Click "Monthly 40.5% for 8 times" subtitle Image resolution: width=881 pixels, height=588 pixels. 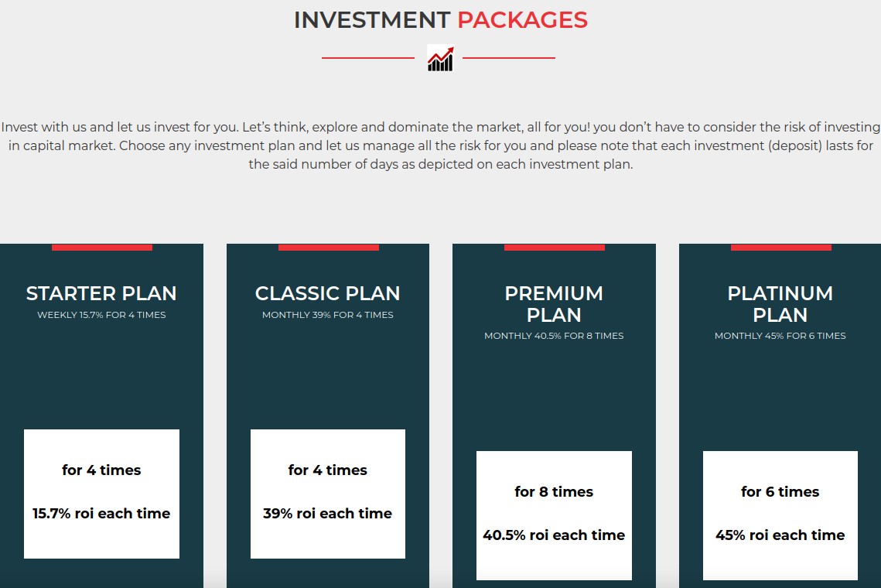pos(554,336)
